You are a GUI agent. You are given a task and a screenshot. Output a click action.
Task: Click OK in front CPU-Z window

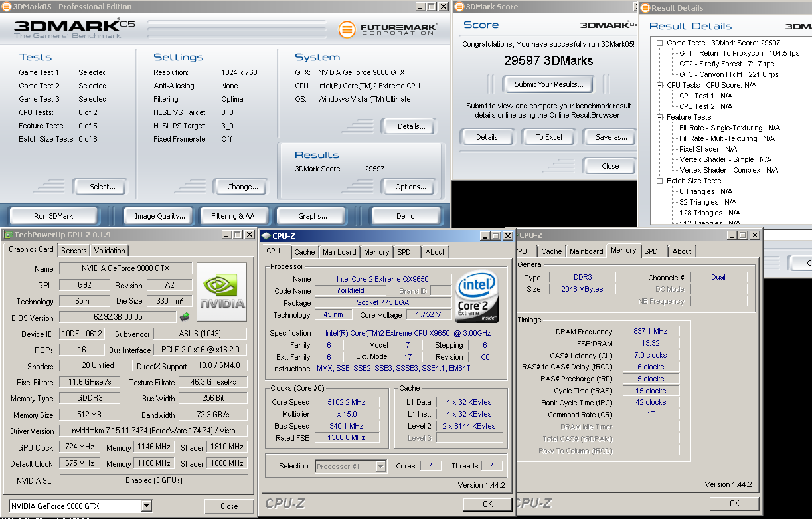click(x=487, y=504)
